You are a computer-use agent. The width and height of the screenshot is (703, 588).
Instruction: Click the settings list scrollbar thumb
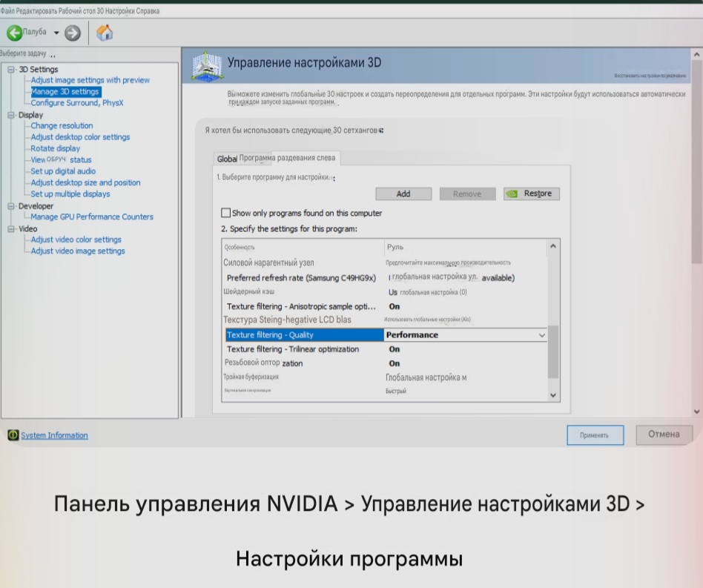tap(553, 351)
